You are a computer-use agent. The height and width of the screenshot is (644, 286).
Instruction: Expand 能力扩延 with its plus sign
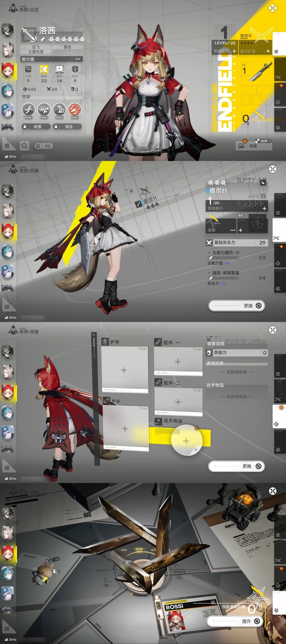[x=268, y=51]
